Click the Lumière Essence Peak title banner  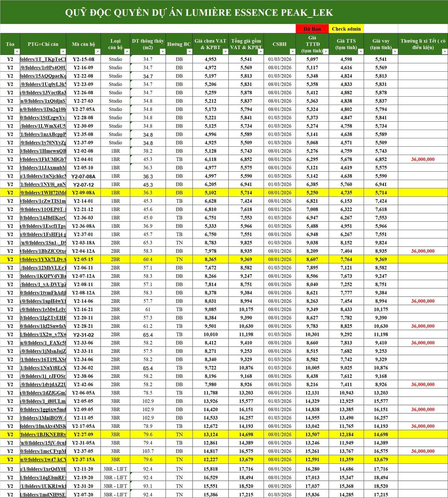(199, 12)
